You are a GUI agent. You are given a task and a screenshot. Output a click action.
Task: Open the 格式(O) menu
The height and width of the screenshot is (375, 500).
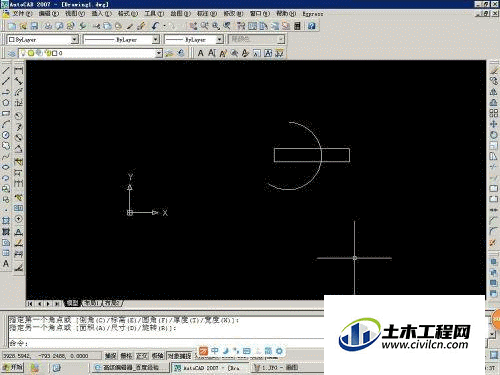point(128,14)
